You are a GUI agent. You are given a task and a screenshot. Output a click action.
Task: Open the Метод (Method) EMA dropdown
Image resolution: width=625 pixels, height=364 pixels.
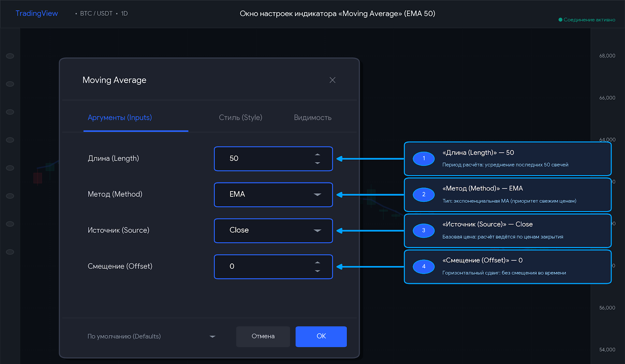(x=273, y=194)
